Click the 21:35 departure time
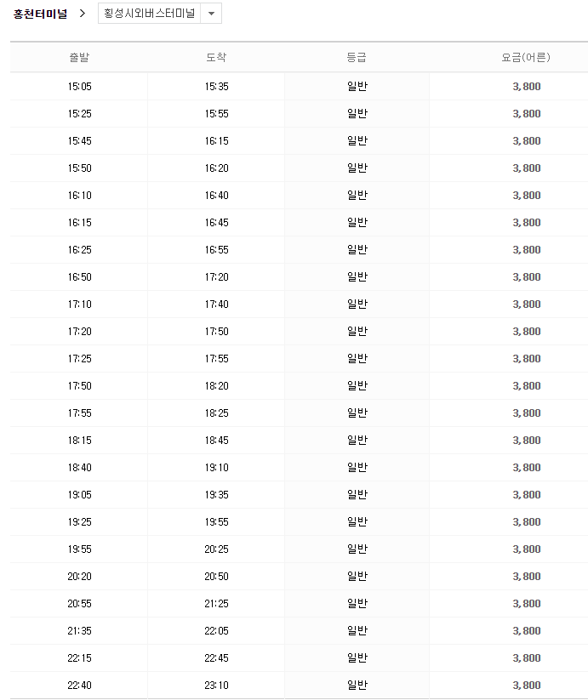Image resolution: width=588 pixels, height=700 pixels. 79,631
